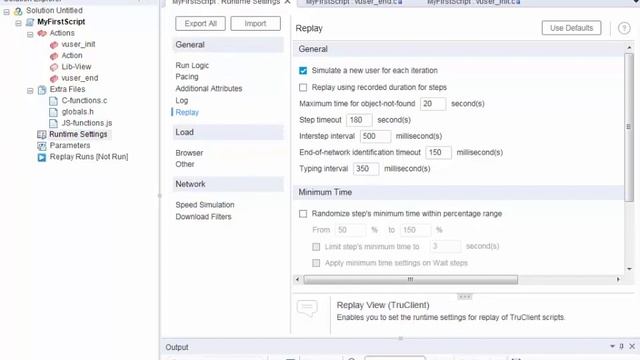Switch to the MyFirstScript vuser_init.c tab
Image resolution: width=640 pixels, height=360 pixels.
click(x=473, y=2)
